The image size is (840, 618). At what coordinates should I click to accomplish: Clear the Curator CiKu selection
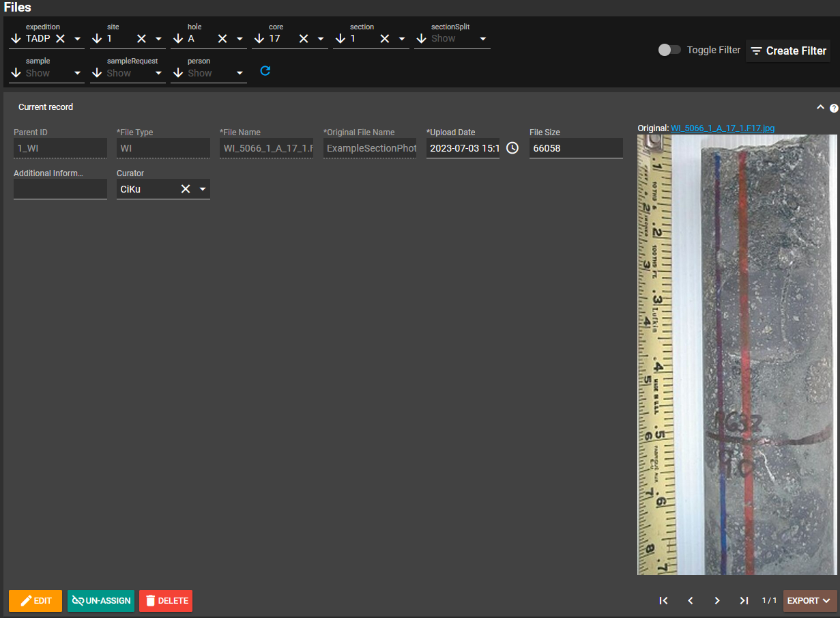coord(185,189)
